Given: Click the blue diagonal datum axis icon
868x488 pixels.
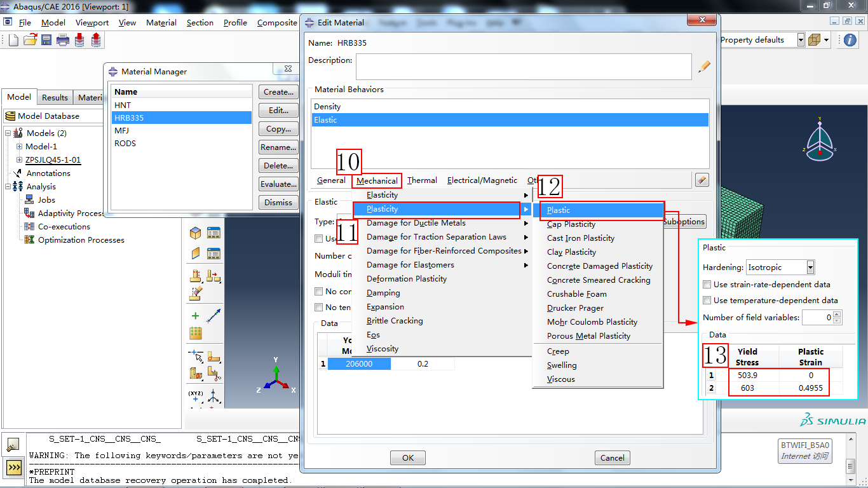Looking at the screenshot, I should [214, 315].
